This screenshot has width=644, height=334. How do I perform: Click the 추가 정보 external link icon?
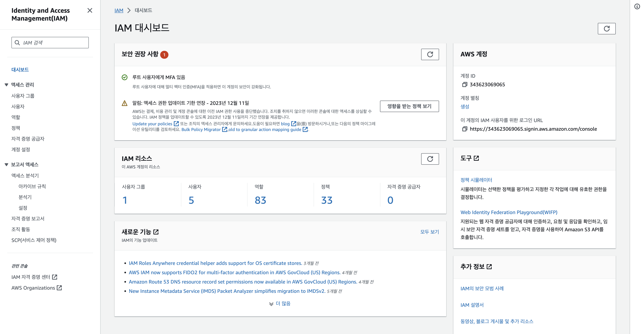click(489, 267)
